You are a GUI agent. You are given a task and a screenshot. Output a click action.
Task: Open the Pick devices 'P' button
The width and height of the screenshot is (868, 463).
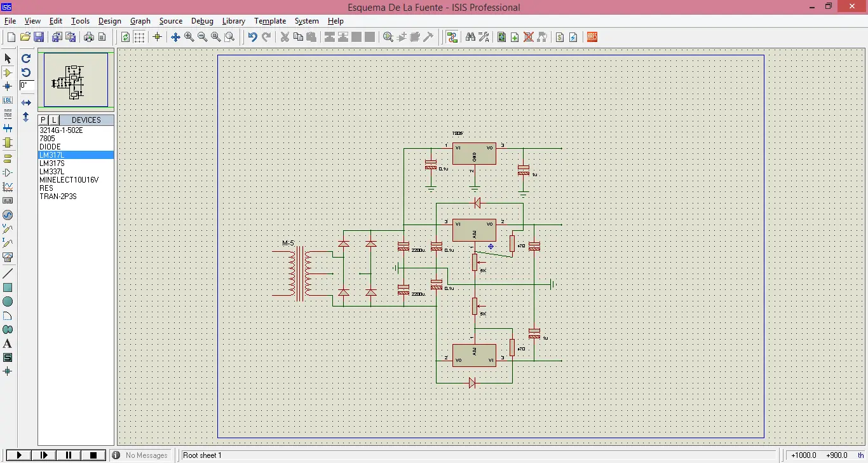[43, 120]
